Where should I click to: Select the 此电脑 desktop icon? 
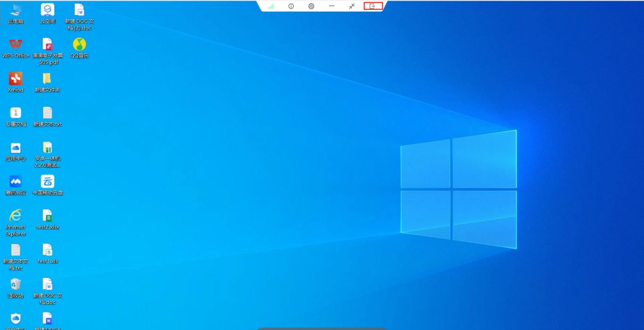pos(16,14)
